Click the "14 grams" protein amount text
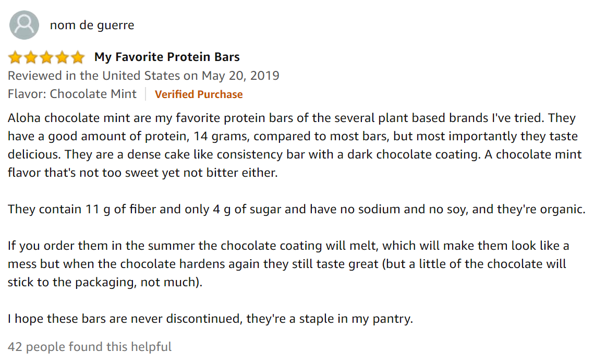594x364 pixels. 219,137
